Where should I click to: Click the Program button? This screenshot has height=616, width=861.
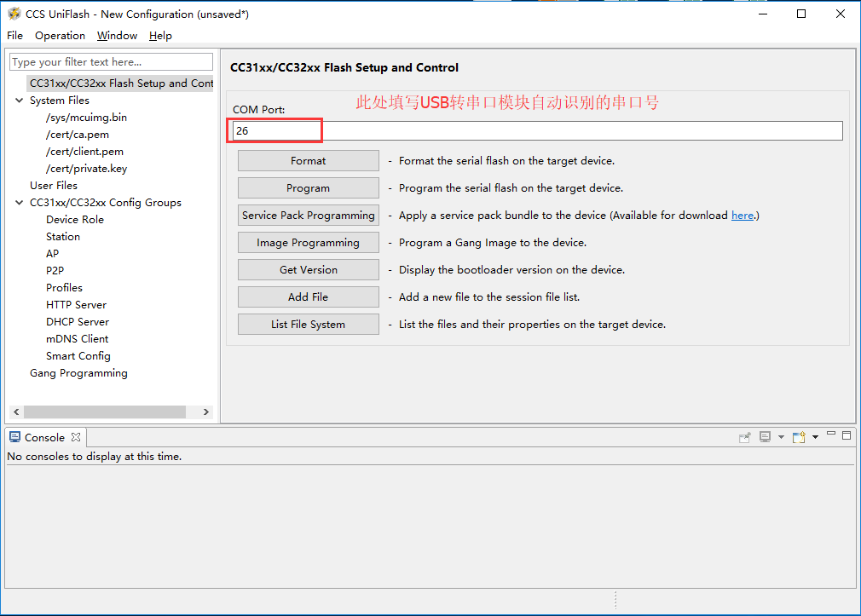tap(308, 187)
